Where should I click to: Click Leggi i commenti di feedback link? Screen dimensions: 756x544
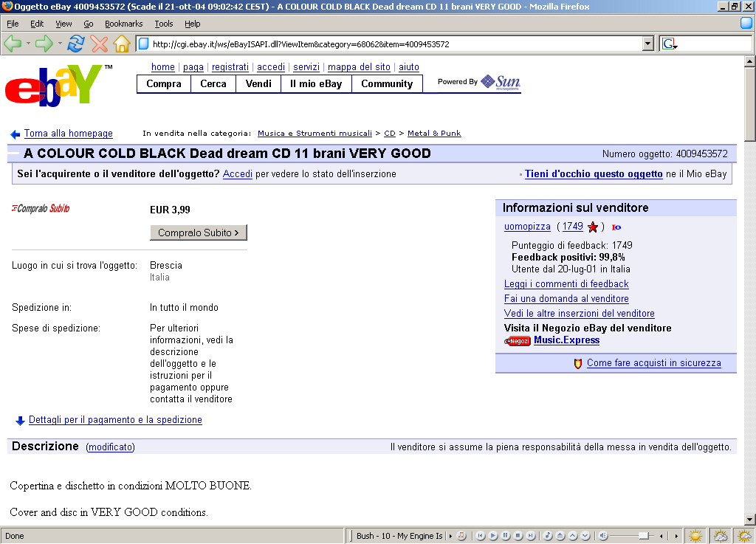click(x=566, y=283)
